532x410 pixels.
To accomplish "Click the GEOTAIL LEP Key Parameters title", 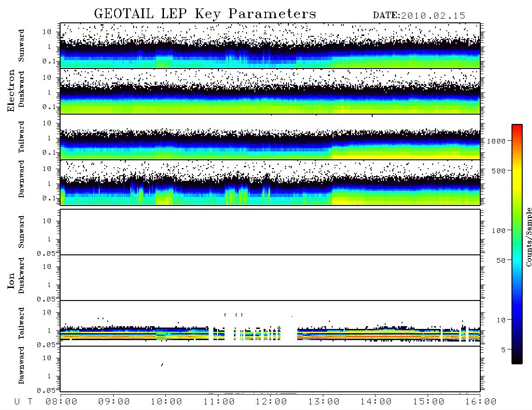I will [x=205, y=14].
